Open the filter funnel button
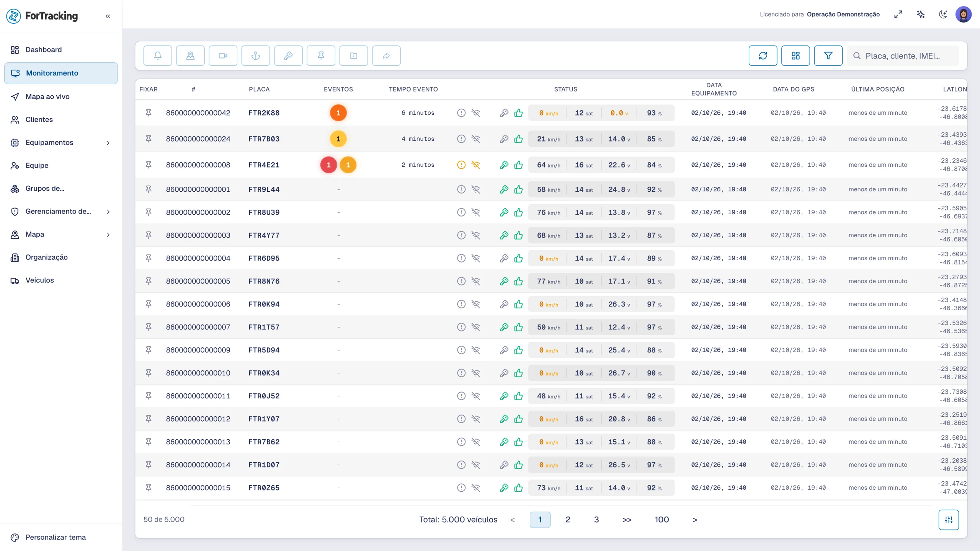The width and height of the screenshot is (980, 551). pyautogui.click(x=828, y=56)
